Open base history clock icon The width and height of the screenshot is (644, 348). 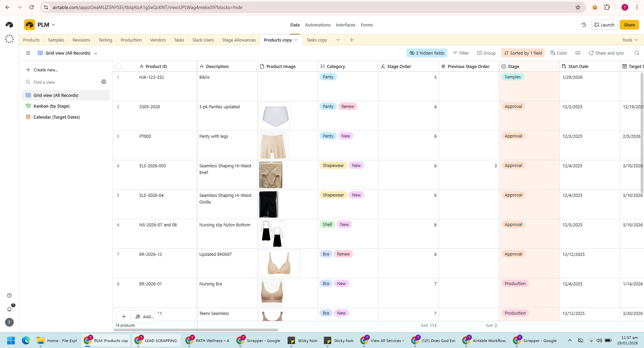pos(584,25)
